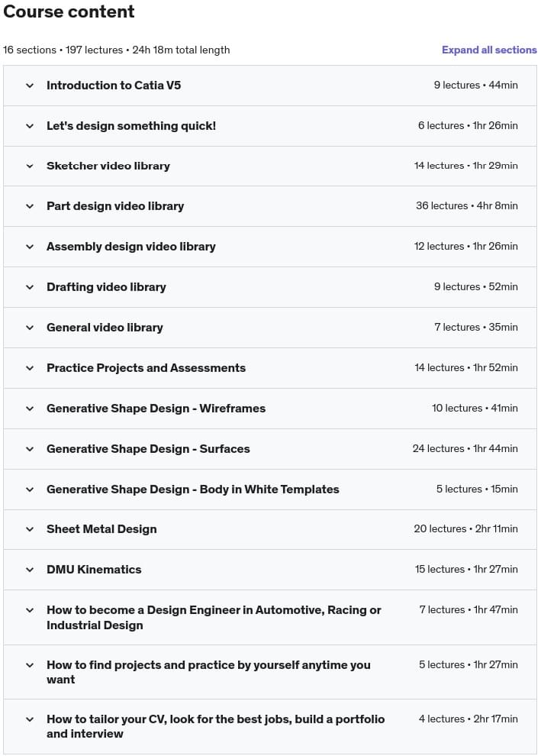Click chevron icon beside Drafting video library
This screenshot has width=541, height=756.
(30, 287)
